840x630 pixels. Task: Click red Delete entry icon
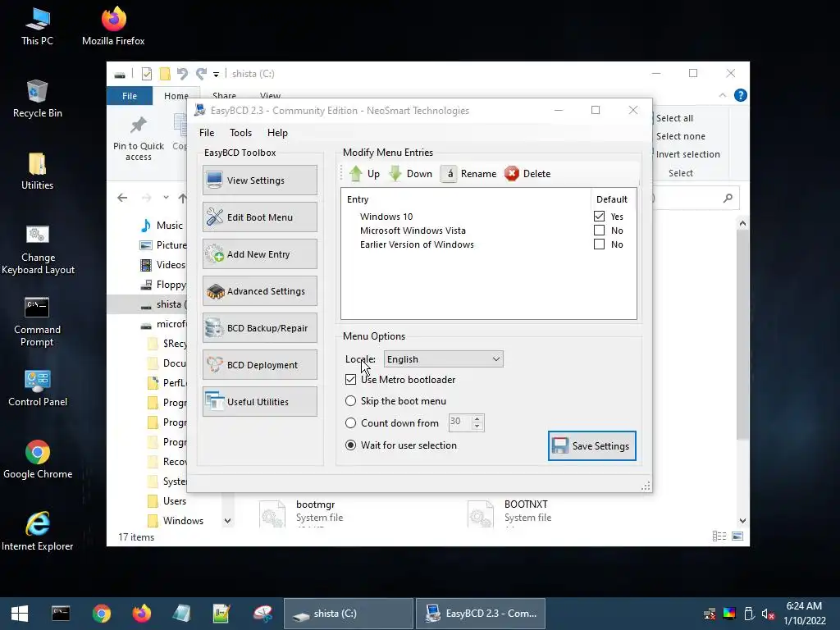point(512,174)
